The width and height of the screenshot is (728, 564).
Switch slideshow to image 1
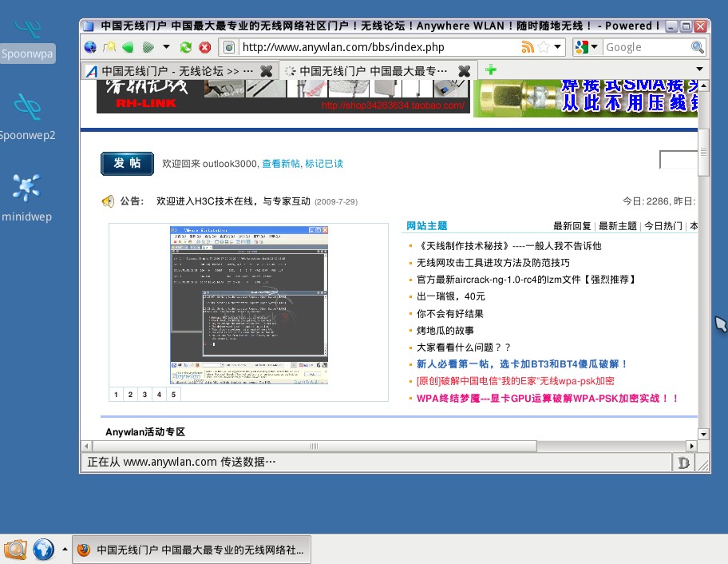(x=116, y=395)
